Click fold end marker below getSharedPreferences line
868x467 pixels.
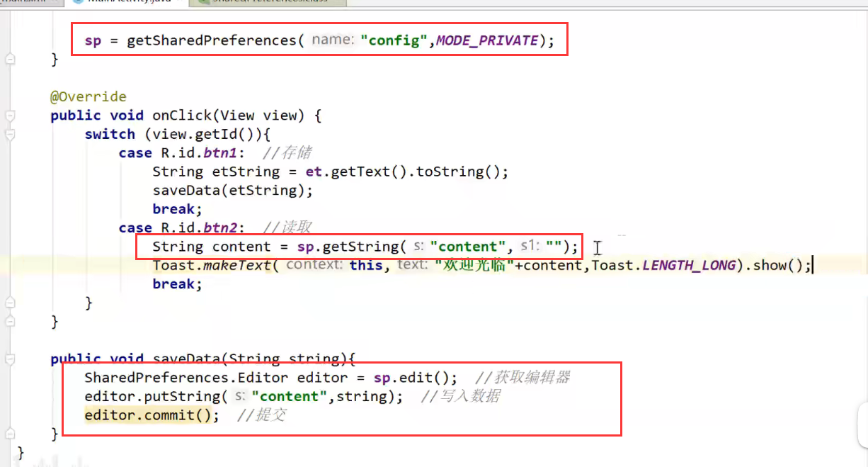coord(9,60)
